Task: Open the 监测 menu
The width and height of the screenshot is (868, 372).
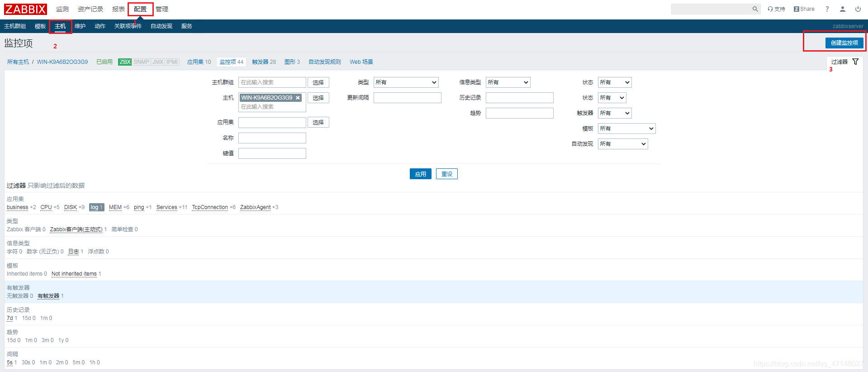Action: click(x=62, y=9)
